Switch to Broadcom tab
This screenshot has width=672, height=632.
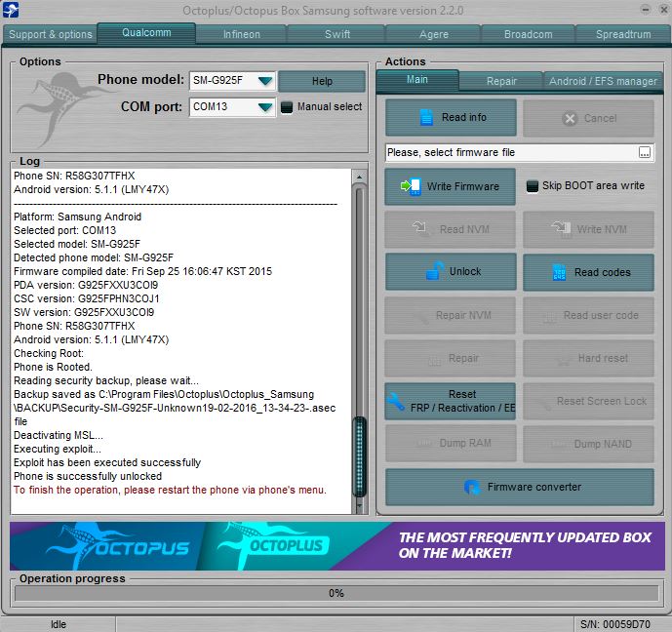coord(528,34)
